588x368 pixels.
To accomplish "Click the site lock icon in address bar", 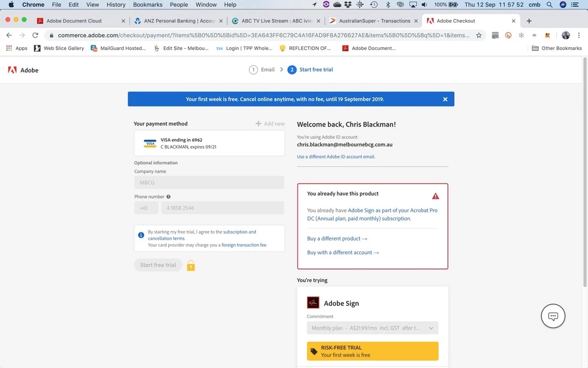I will point(51,35).
